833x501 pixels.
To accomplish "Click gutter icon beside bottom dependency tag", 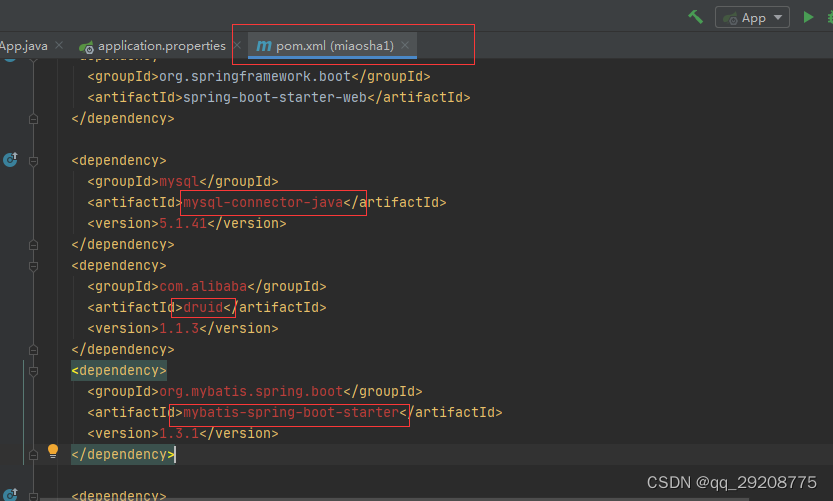I will point(10,494).
